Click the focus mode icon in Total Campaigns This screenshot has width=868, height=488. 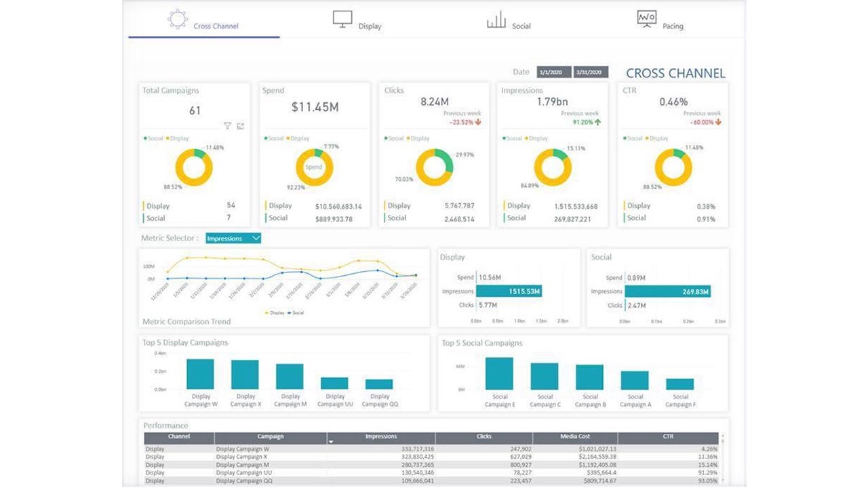(240, 126)
